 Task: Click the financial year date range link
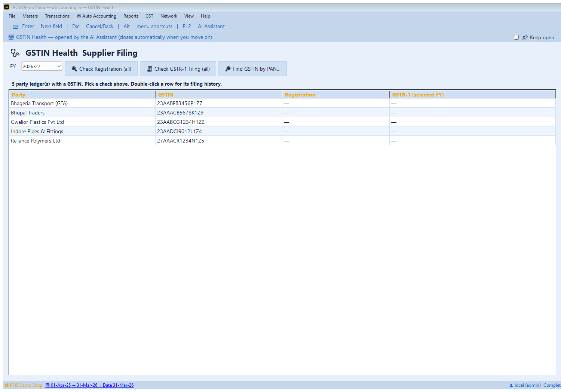pos(74,385)
